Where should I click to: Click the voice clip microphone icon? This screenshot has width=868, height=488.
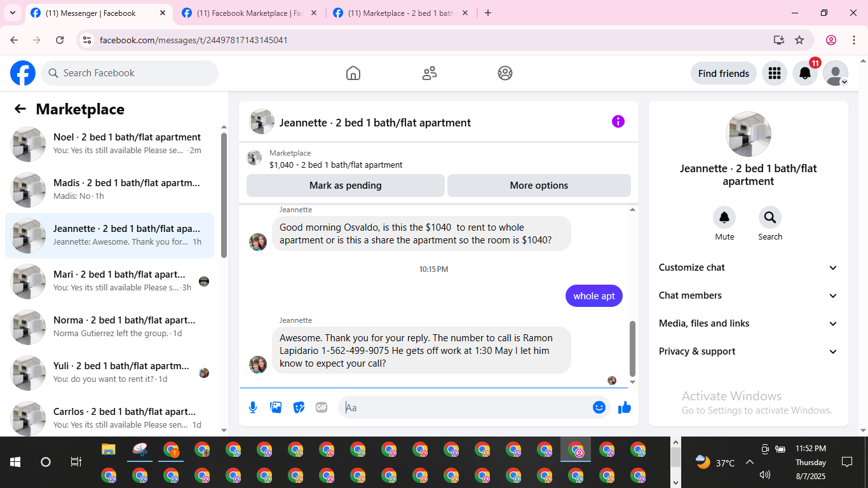[253, 407]
